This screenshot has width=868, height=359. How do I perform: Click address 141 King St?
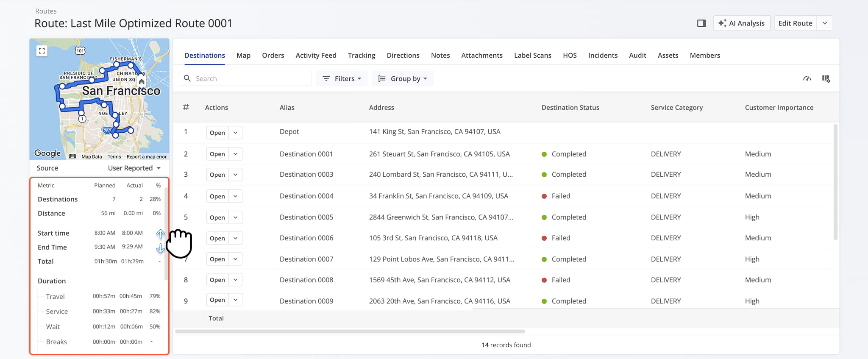434,132
